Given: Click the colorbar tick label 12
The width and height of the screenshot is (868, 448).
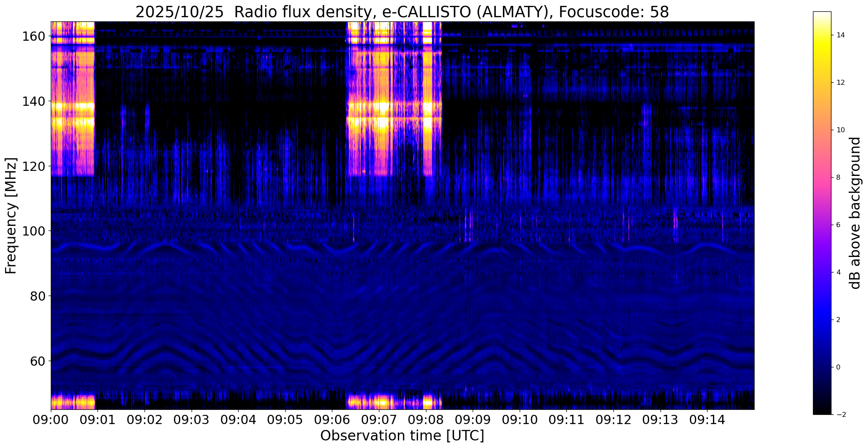Looking at the screenshot, I should [840, 83].
